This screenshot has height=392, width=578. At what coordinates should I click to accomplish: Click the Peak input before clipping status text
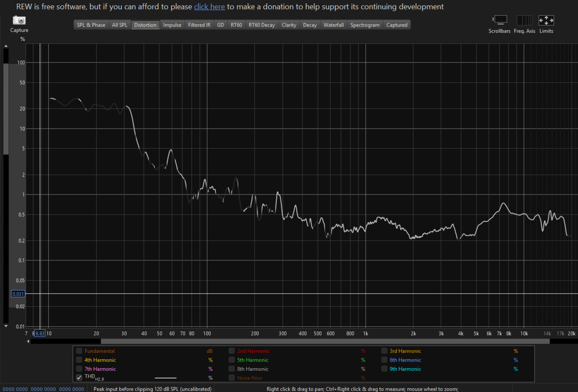point(152,389)
